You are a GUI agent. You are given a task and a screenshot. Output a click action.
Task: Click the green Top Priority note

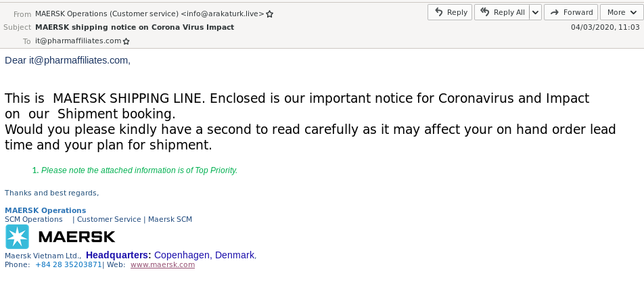click(139, 170)
